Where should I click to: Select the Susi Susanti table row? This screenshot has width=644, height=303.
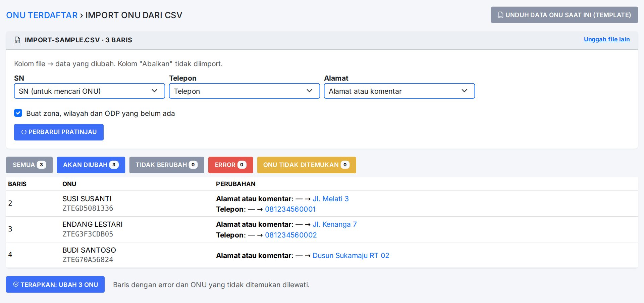point(322,204)
